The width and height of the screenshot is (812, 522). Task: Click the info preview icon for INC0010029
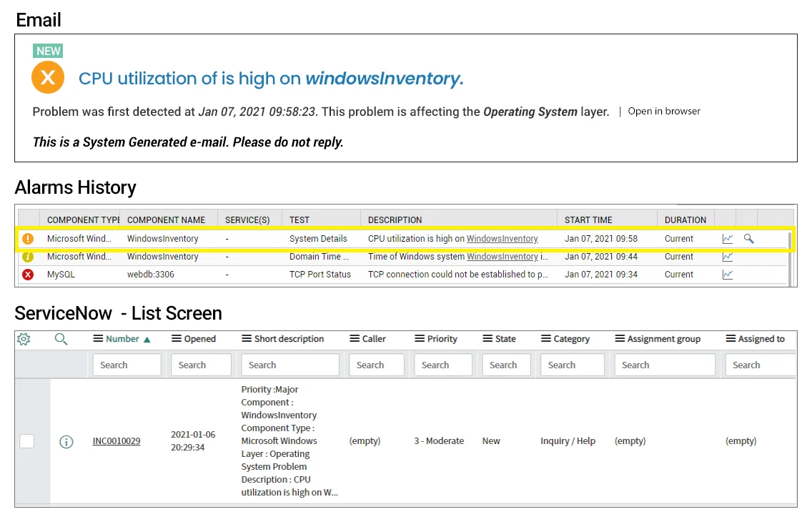coord(66,442)
